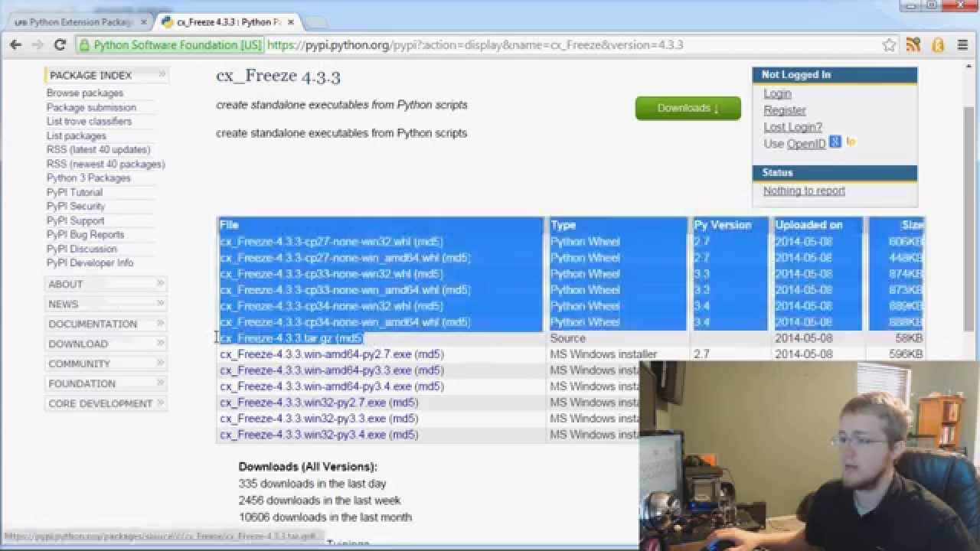Open PyPI Tutorial link
The width and height of the screenshot is (980, 551).
74,192
